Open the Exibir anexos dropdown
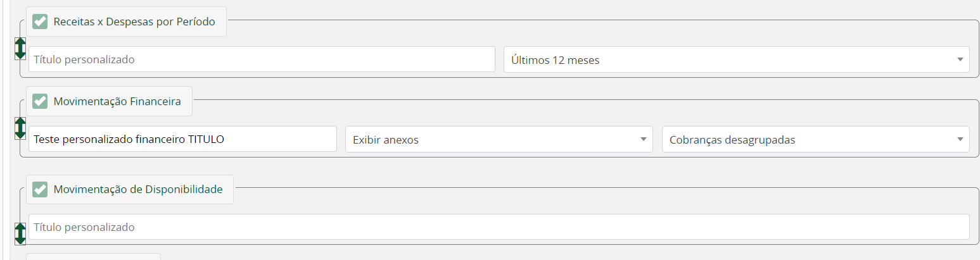Viewport: 980px width, 260px height. (x=499, y=139)
